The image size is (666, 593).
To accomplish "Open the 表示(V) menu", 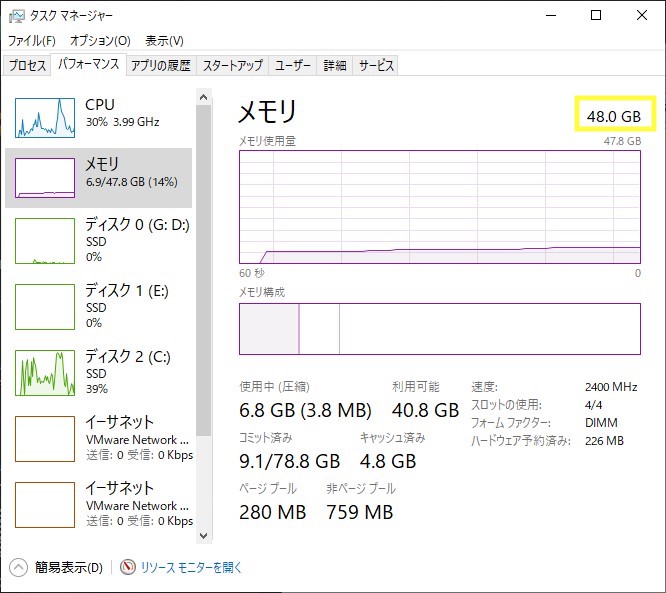I will click(164, 41).
